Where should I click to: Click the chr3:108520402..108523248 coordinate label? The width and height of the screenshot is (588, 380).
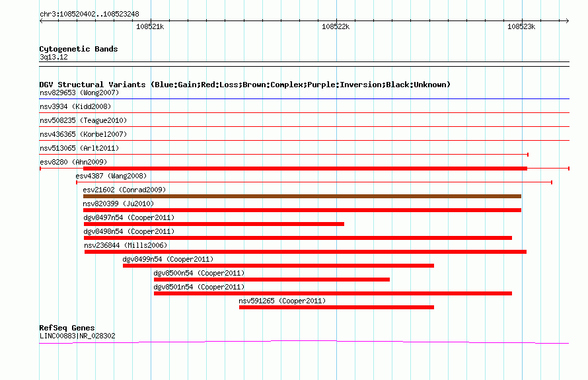[89, 14]
